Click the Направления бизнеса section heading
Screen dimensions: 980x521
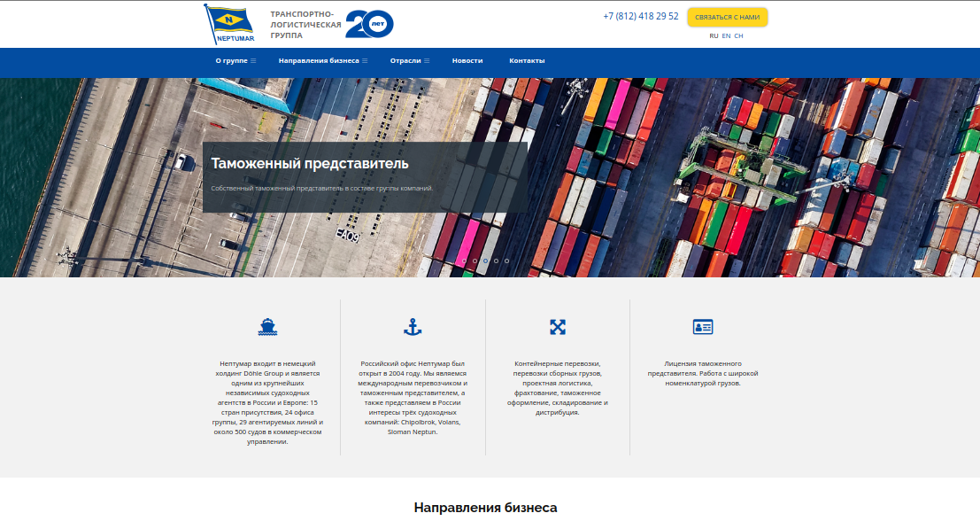486,507
